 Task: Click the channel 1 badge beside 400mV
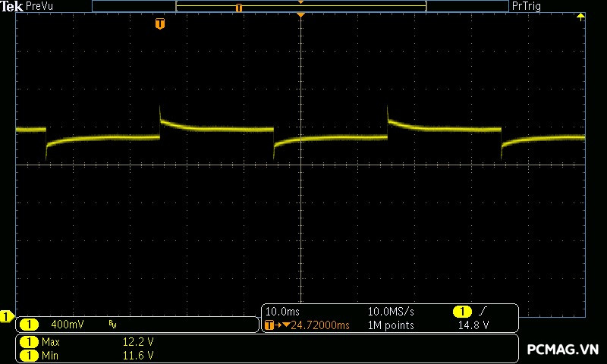click(29, 325)
